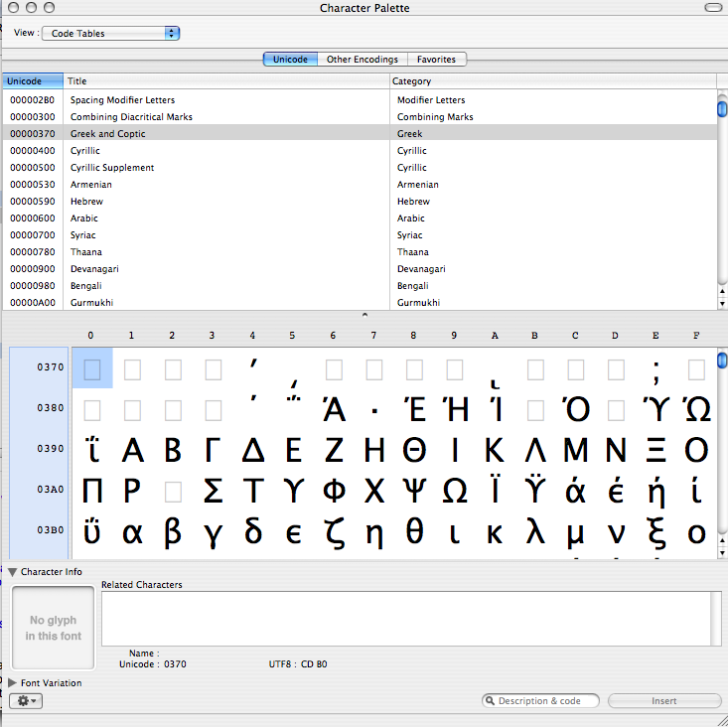Screen dimensions: 728x727
Task: Click the character grid scrollbar thumb
Action: click(x=722, y=361)
